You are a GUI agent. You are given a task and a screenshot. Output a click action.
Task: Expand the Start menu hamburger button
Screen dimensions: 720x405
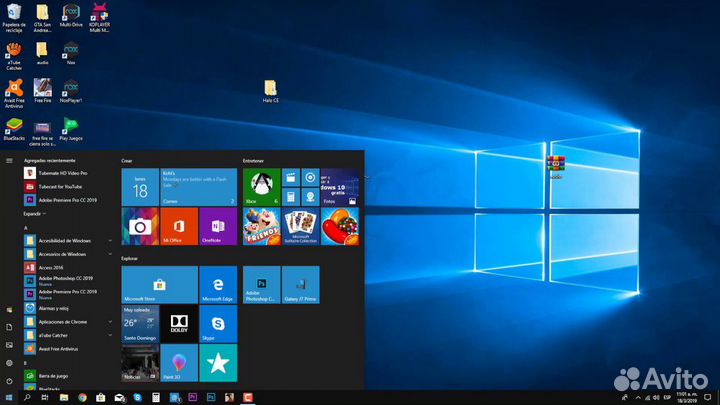pos(9,161)
